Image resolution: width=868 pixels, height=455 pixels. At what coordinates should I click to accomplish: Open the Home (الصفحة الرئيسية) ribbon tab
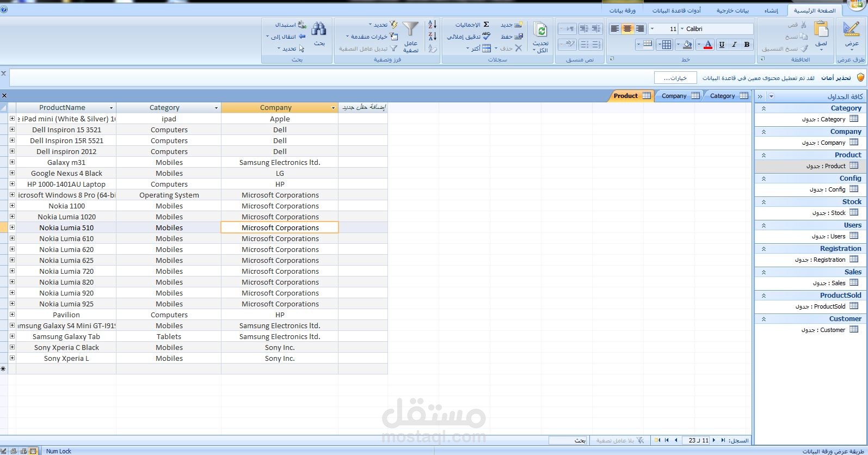coord(814,10)
